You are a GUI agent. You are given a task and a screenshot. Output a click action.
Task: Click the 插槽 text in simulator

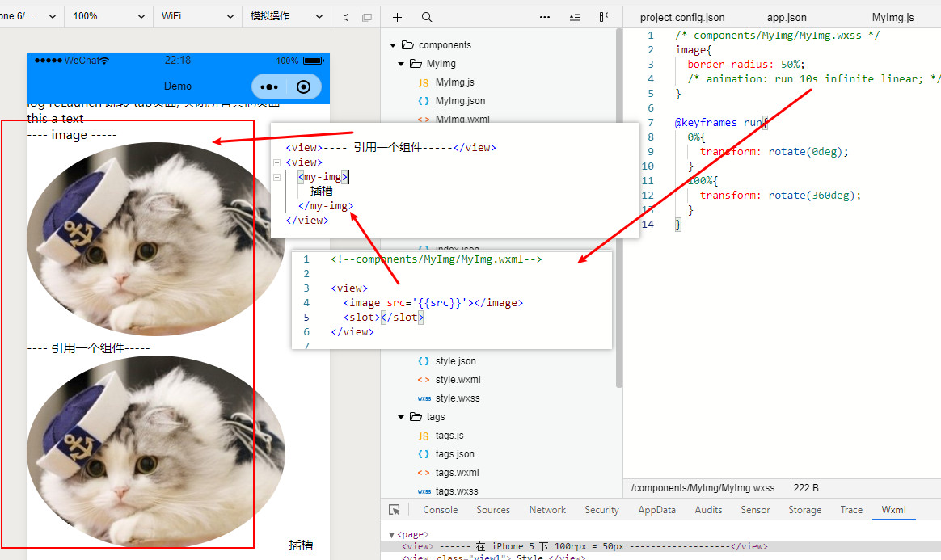click(301, 545)
